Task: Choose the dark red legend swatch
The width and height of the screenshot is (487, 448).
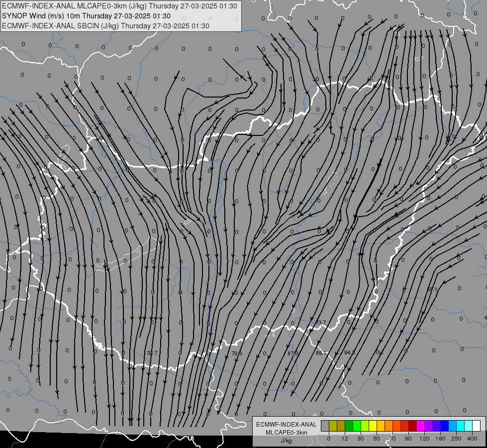Action: pos(412,426)
